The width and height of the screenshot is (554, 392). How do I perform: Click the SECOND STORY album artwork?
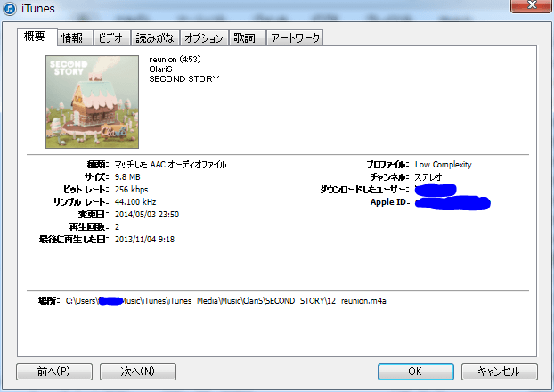[93, 102]
